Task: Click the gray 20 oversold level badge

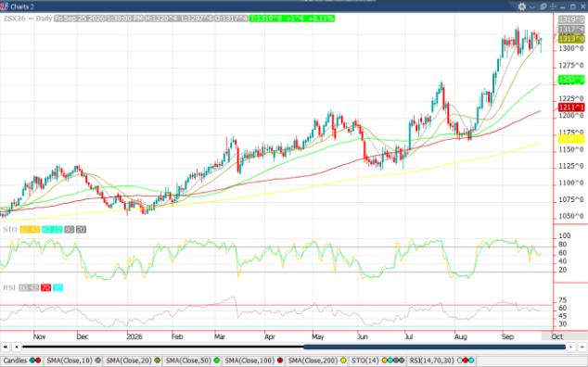Action: (81, 230)
